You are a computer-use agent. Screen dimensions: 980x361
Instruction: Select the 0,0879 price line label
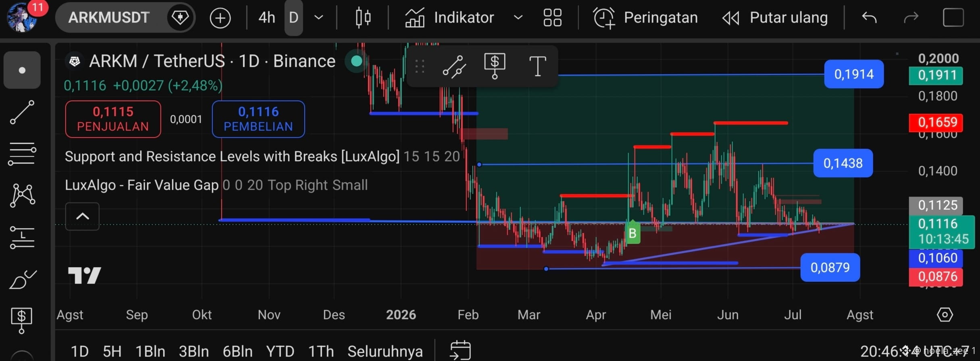point(830,268)
